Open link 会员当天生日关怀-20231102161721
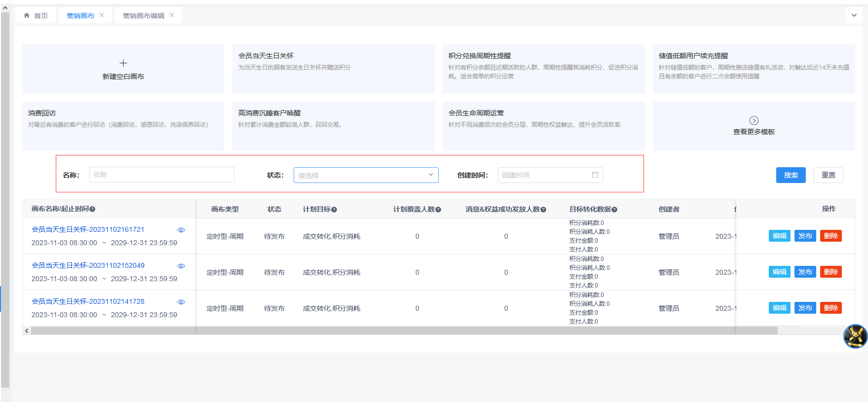The height and width of the screenshot is (402, 868). coord(88,229)
